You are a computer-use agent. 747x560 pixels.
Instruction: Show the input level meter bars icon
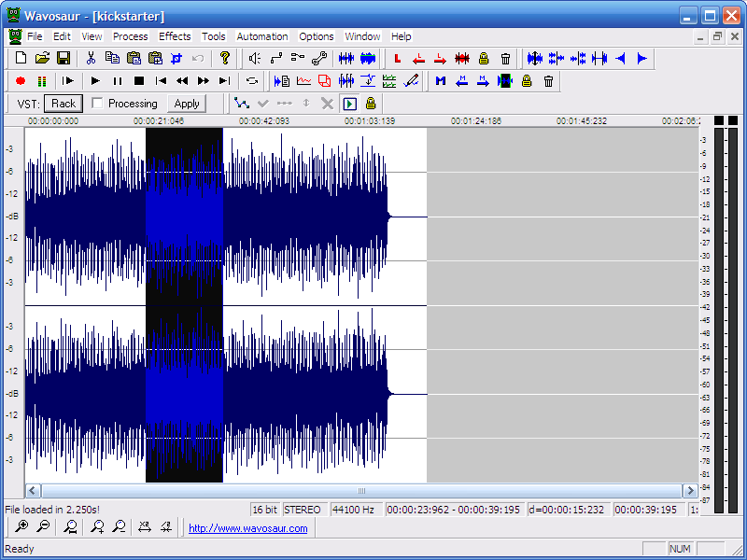point(42,81)
